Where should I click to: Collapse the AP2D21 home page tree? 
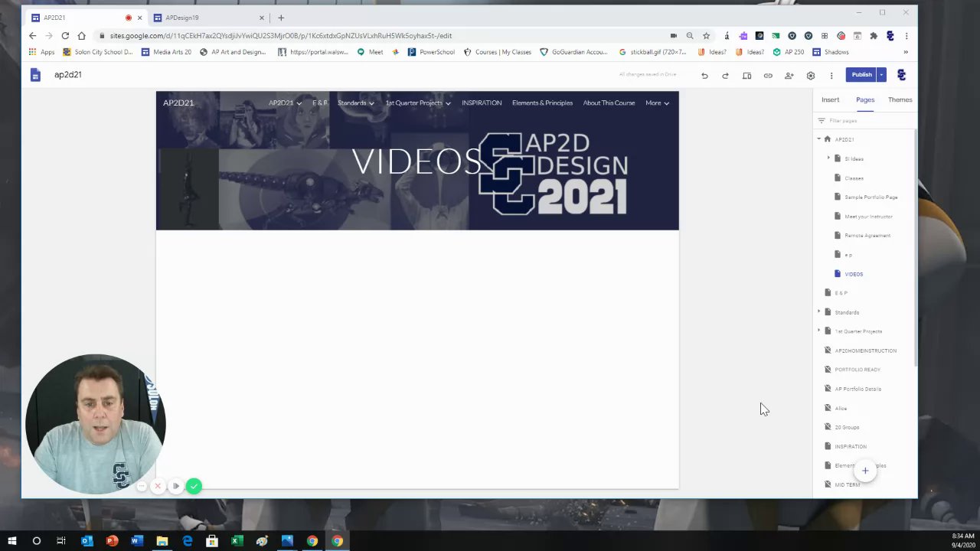click(x=818, y=139)
